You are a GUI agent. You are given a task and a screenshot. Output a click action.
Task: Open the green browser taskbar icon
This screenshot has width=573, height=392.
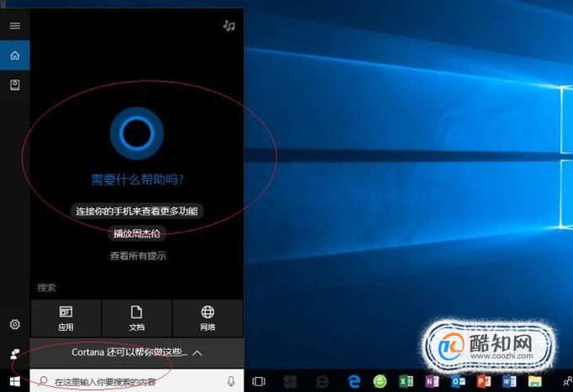tap(380, 381)
